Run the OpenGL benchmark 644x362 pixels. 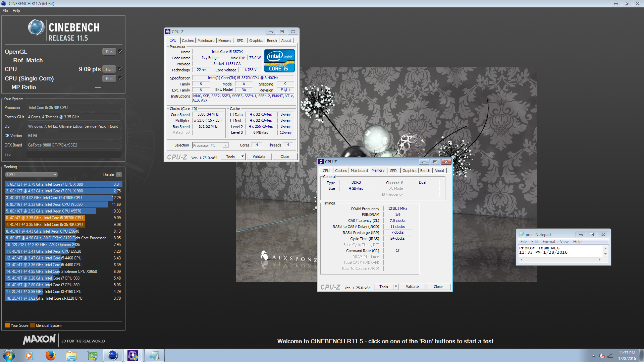coord(109,52)
